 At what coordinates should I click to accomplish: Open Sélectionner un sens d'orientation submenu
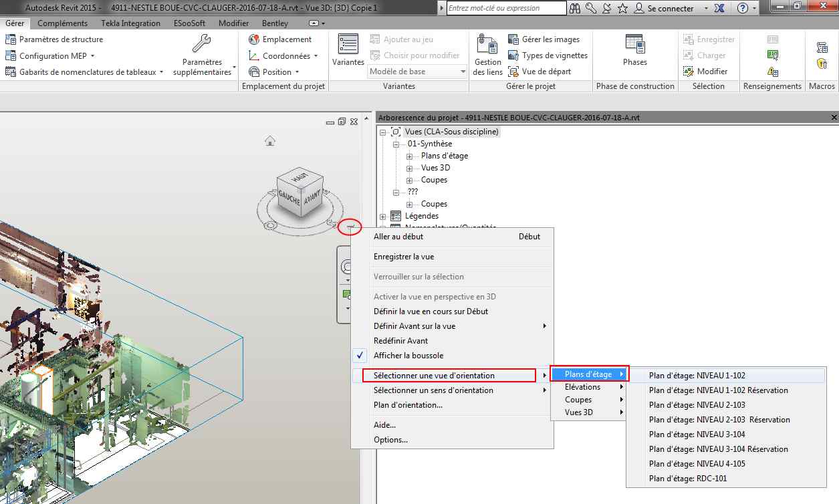point(453,390)
